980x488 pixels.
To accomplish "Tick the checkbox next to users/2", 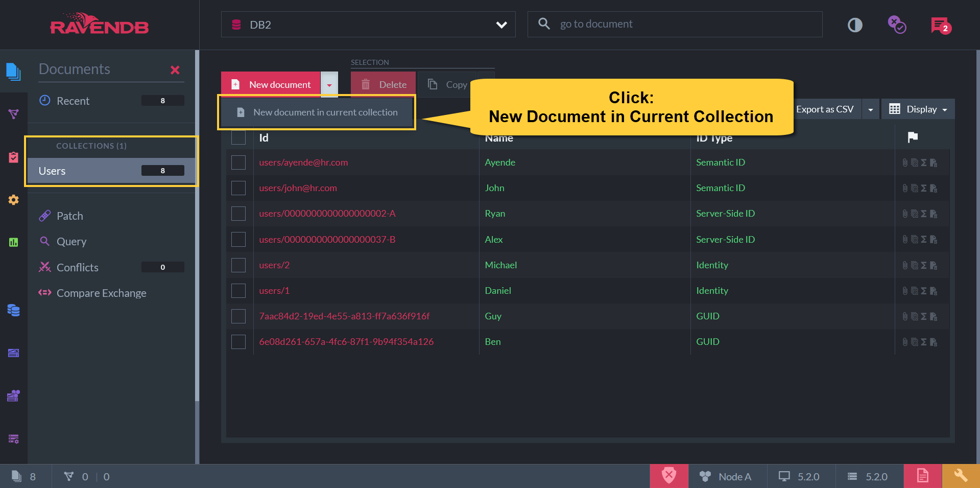I will 238,265.
